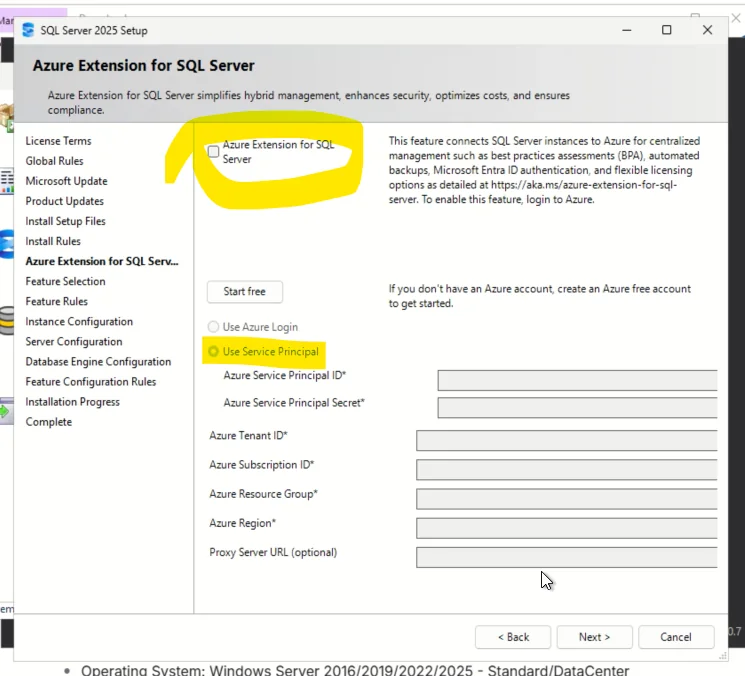Viewport: 745px width, 676px height.
Task: Click the text about creating an Azure free account
Action: 540,296
